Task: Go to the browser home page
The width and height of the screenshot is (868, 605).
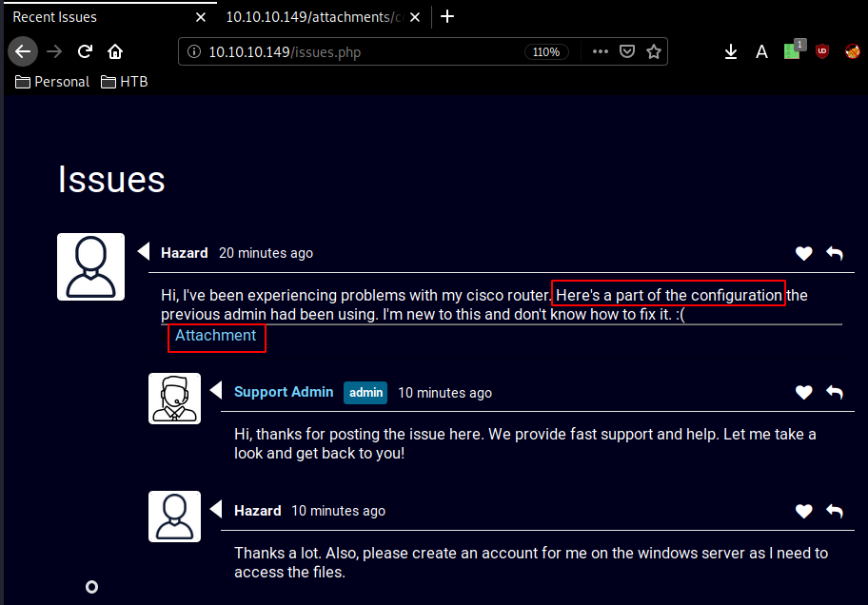Action: (115, 51)
